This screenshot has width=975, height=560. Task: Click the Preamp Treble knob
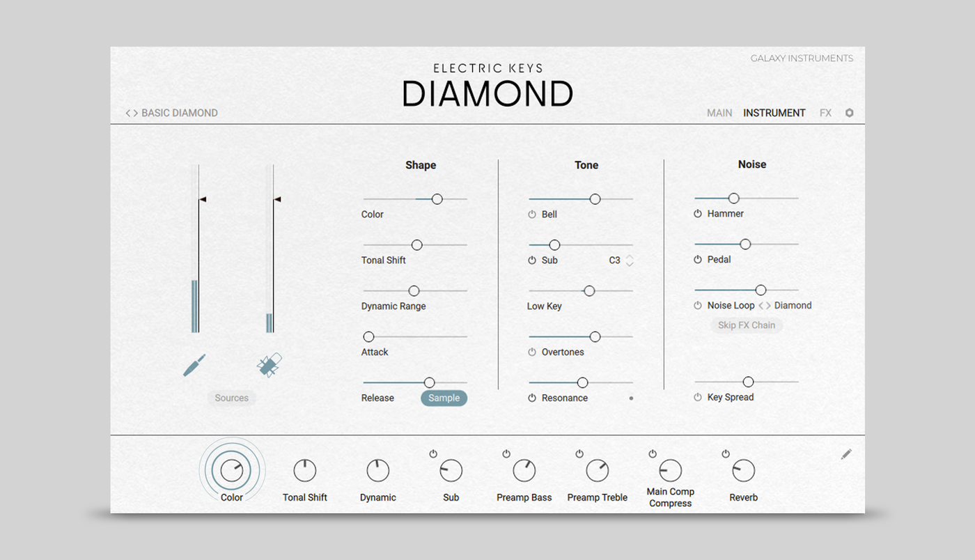(598, 471)
